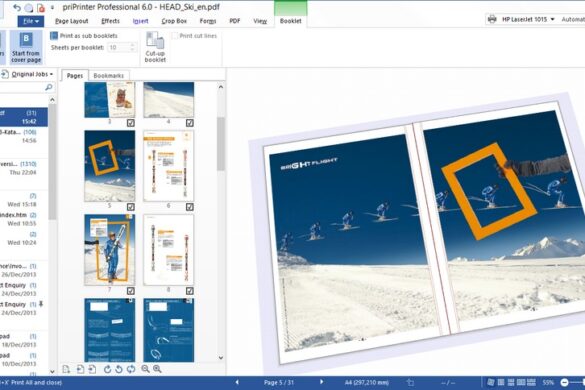Click the Cut-up booklet icon
585x390 pixels.
point(155,41)
